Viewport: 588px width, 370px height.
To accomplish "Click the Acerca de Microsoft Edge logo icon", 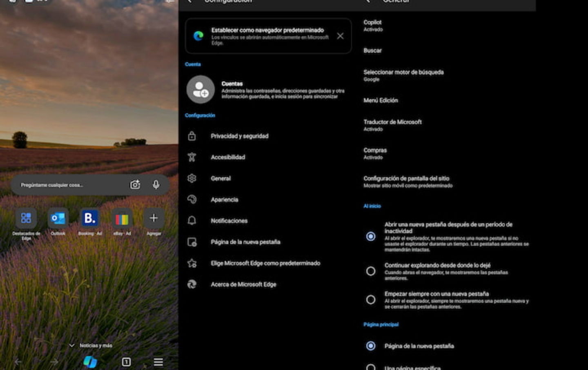I will (x=192, y=284).
